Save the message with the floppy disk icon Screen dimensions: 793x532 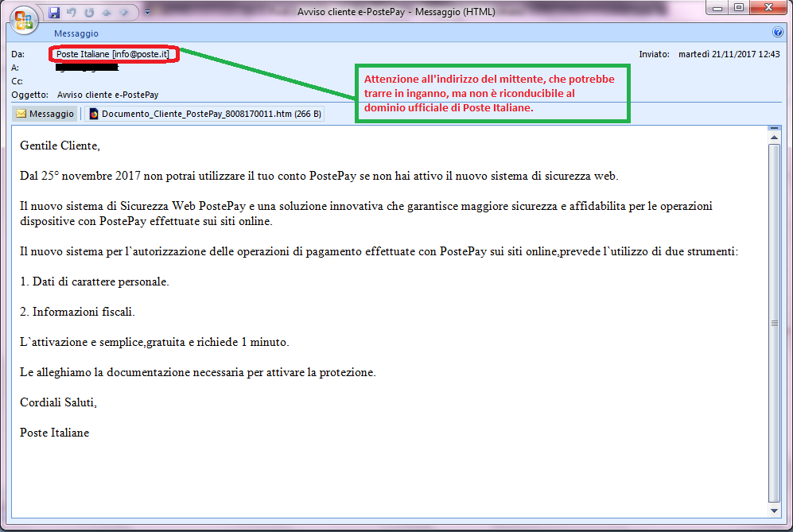[x=54, y=13]
